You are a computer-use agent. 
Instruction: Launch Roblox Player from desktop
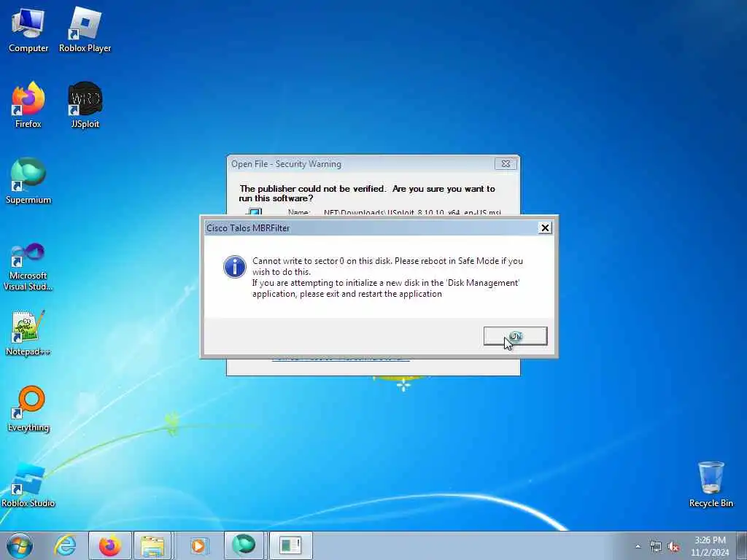(85, 30)
